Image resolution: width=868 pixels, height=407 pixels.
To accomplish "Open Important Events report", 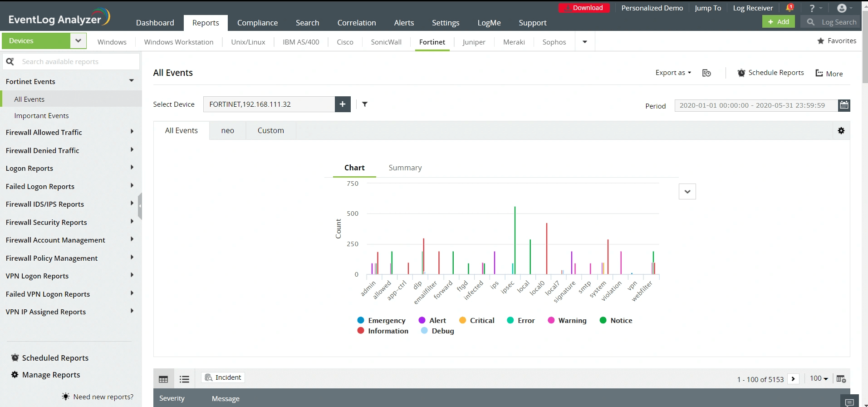I will point(41,115).
